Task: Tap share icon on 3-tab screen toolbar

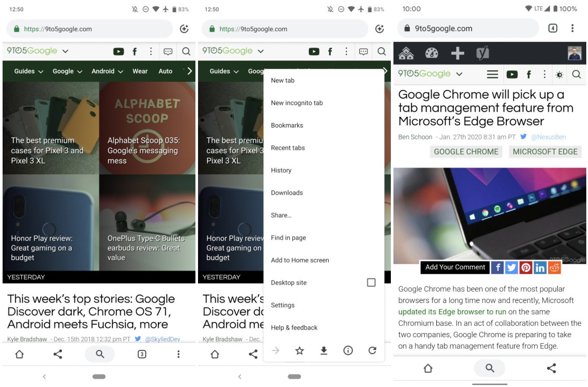Action: [x=58, y=354]
